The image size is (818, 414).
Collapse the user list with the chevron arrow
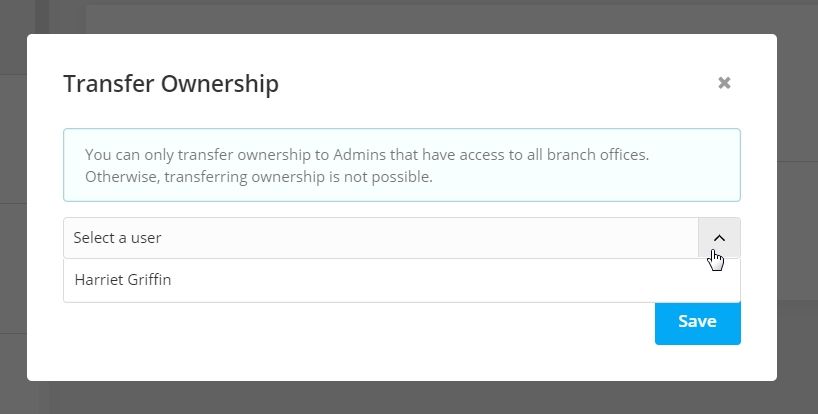pos(719,238)
